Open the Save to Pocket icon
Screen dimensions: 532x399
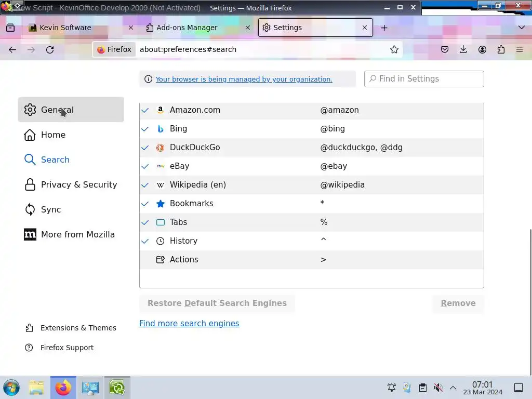[x=445, y=49]
